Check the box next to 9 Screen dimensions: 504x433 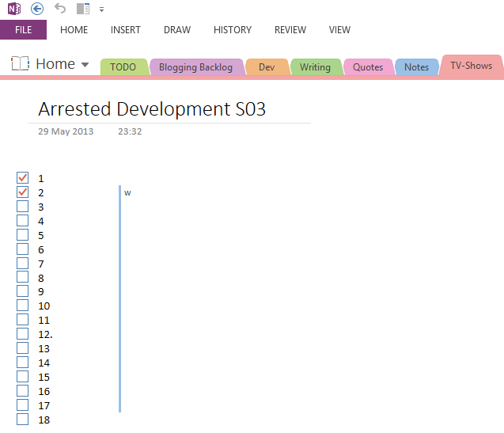tap(22, 291)
